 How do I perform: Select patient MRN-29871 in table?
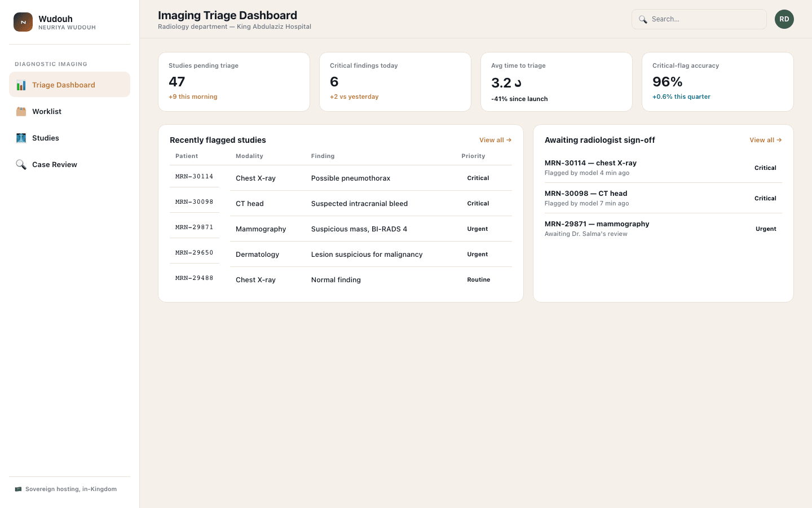point(194,227)
